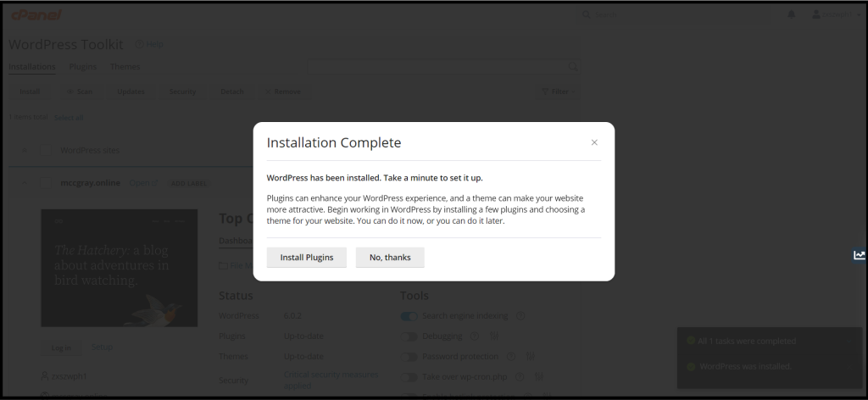Toggle Search engine indexing switch
The width and height of the screenshot is (868, 400).
409,316
